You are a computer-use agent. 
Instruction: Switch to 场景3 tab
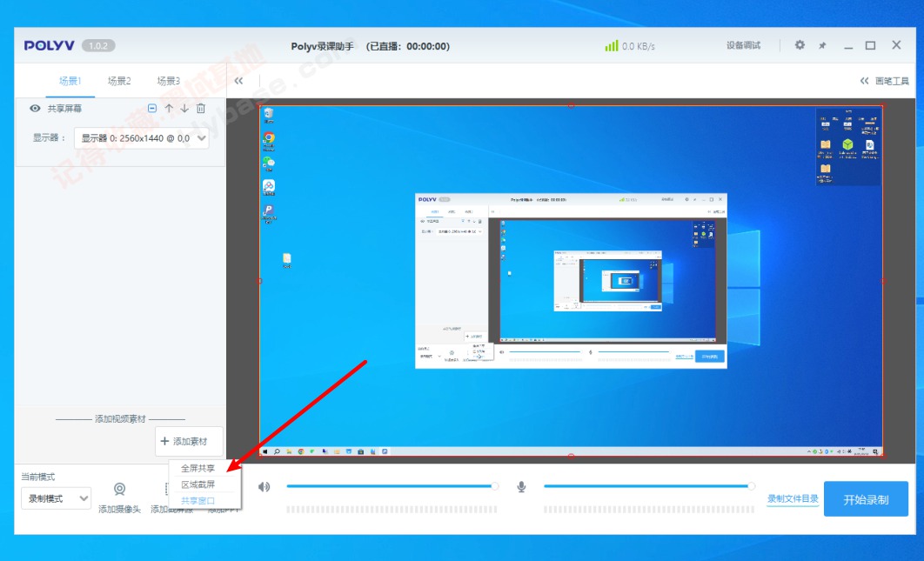[x=169, y=81]
